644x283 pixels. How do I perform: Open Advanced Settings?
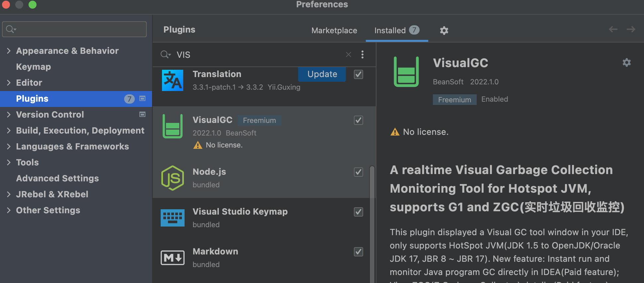coord(57,178)
